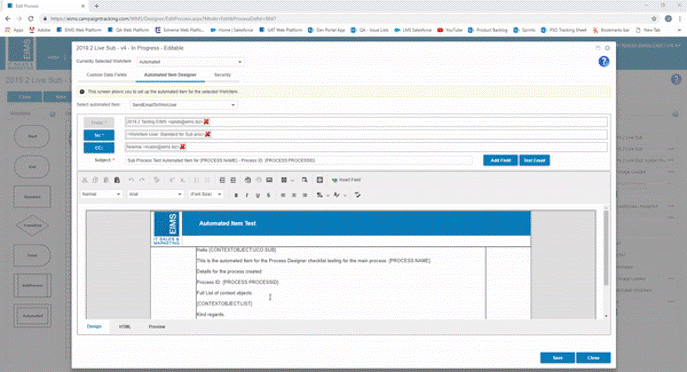
Task: Align text left in the editor
Action: pyautogui.click(x=283, y=195)
